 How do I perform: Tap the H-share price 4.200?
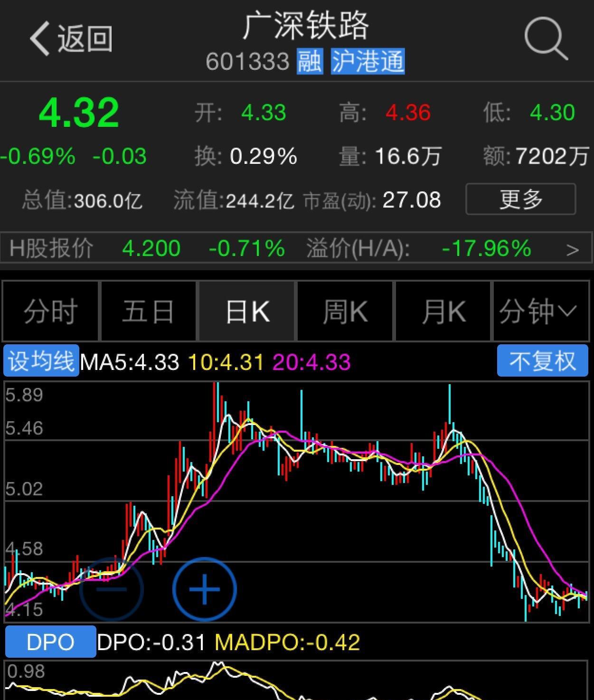(151, 248)
